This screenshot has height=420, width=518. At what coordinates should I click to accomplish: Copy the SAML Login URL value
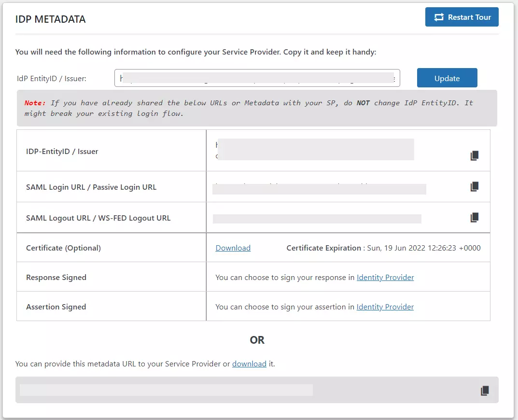pos(475,186)
